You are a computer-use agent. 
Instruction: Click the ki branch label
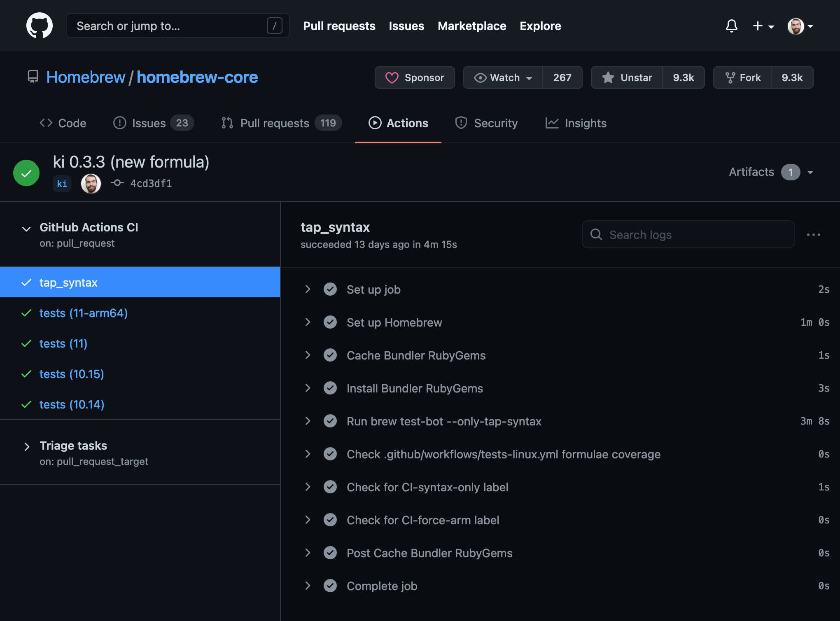click(x=62, y=183)
